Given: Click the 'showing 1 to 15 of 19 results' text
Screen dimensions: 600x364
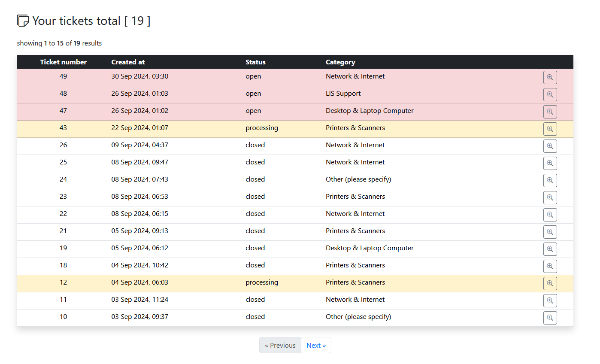Looking at the screenshot, I should (59, 43).
